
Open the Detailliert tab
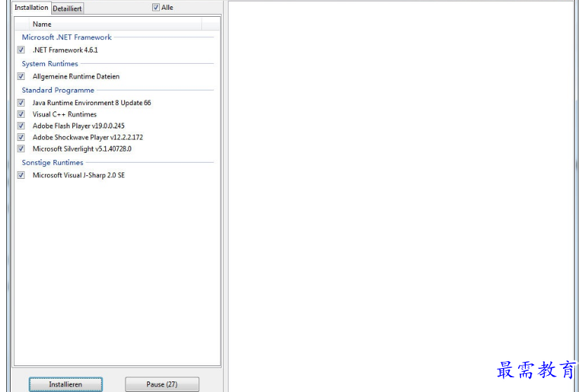pos(67,8)
